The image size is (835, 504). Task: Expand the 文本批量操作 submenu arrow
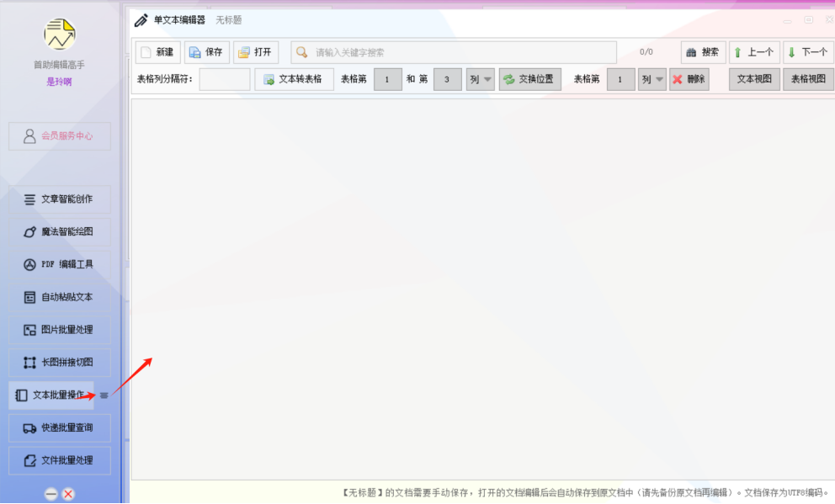pos(103,395)
